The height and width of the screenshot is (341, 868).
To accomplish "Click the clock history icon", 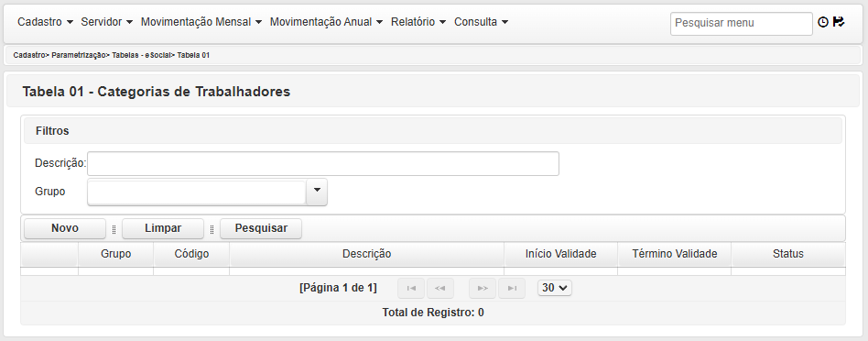I will (822, 22).
